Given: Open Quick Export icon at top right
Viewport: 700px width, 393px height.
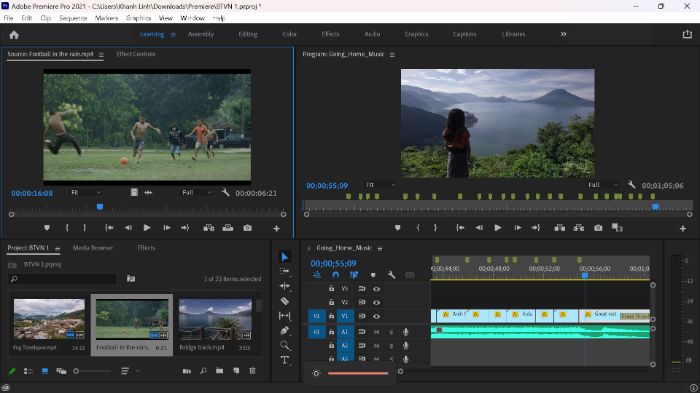Looking at the screenshot, I should tap(687, 34).
